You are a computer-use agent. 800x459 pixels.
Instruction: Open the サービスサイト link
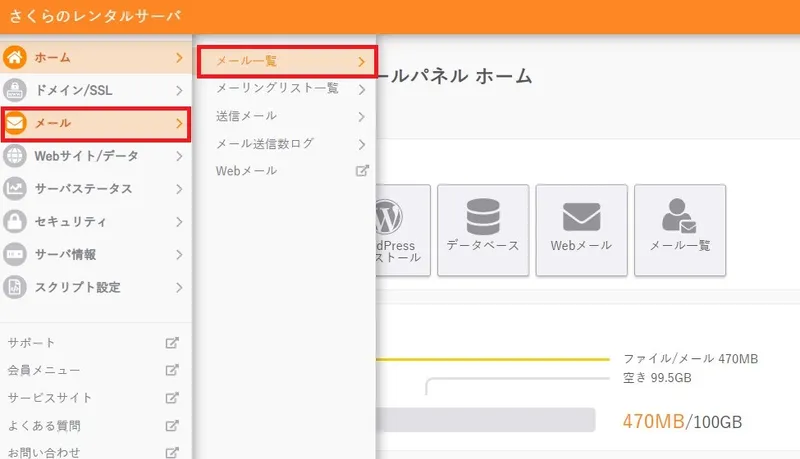coord(50,397)
